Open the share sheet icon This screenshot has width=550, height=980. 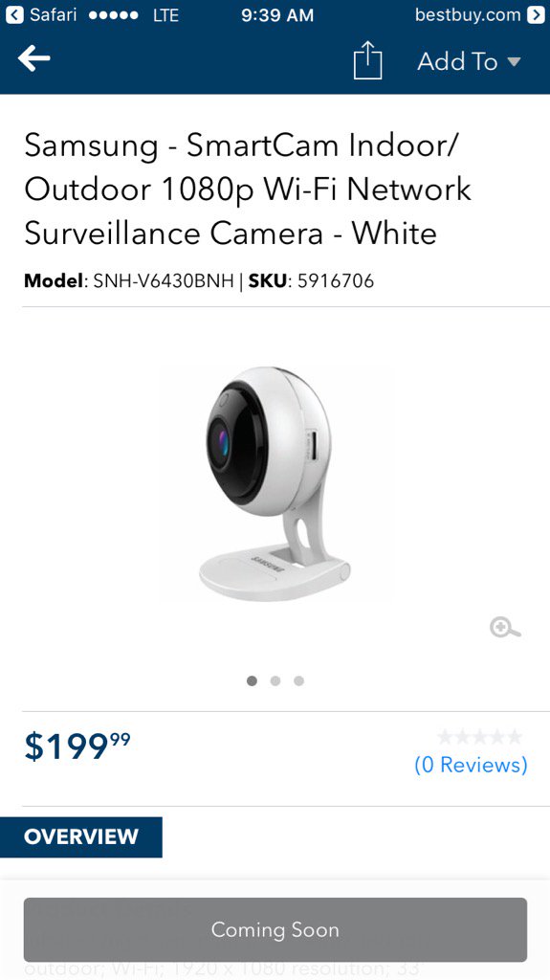(x=367, y=60)
